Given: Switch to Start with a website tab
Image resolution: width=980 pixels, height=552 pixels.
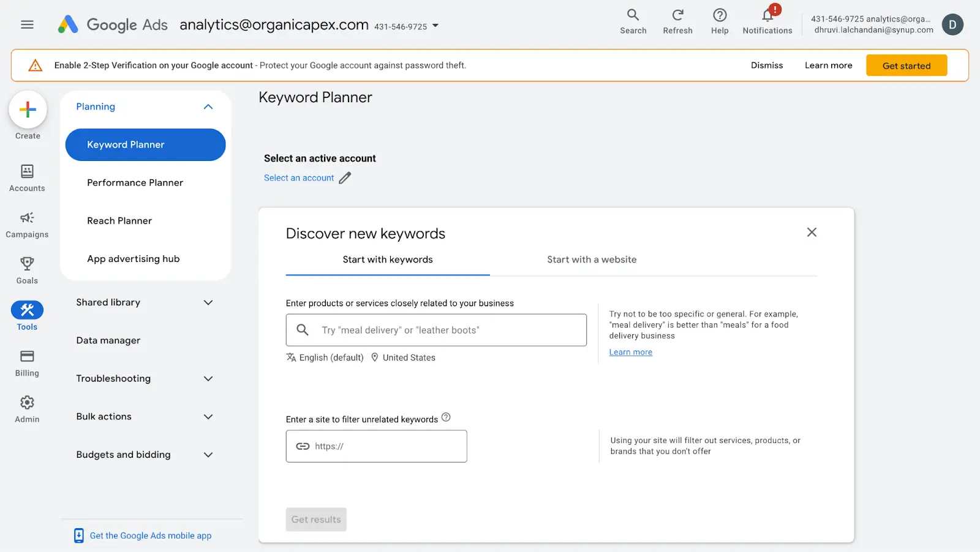Looking at the screenshot, I should tap(592, 259).
